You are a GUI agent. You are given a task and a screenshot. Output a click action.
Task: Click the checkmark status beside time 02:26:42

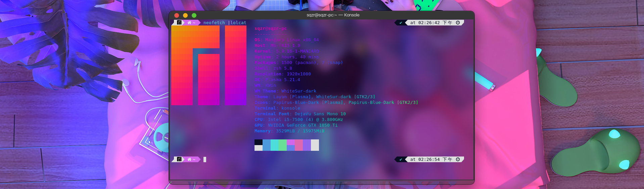click(x=401, y=23)
